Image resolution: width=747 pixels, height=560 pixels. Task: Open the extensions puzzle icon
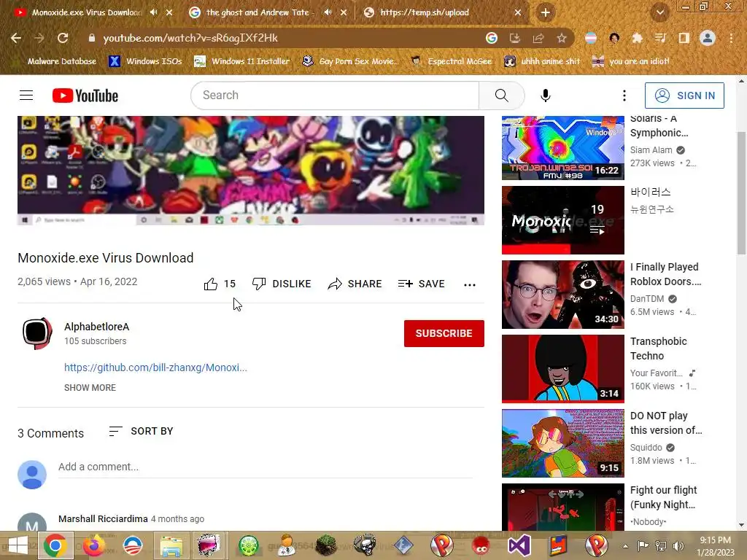tap(637, 38)
